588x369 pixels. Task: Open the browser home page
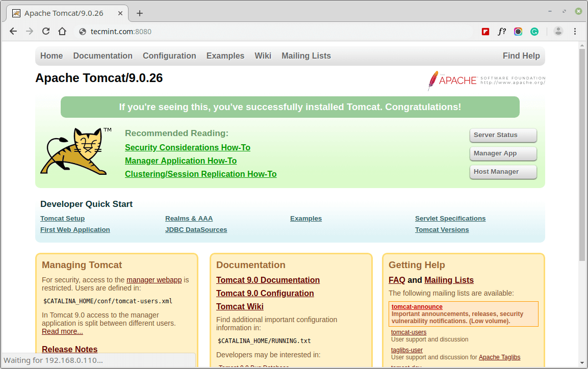click(x=62, y=32)
